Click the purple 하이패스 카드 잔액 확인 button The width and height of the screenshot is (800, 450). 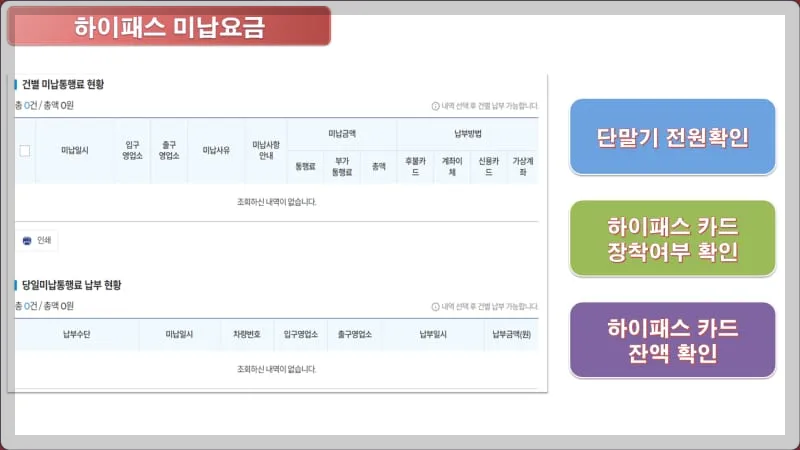click(672, 340)
